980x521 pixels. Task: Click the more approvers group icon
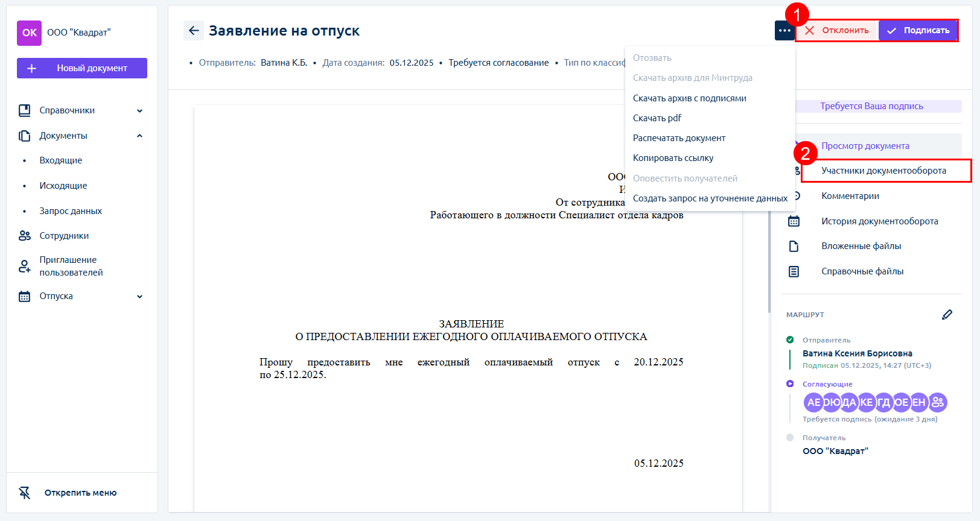coord(938,402)
